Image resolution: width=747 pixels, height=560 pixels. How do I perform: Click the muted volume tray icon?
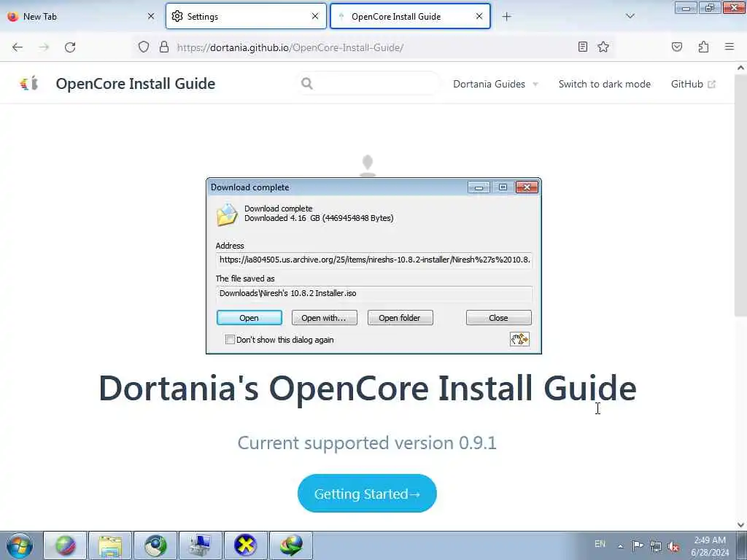[673, 546]
